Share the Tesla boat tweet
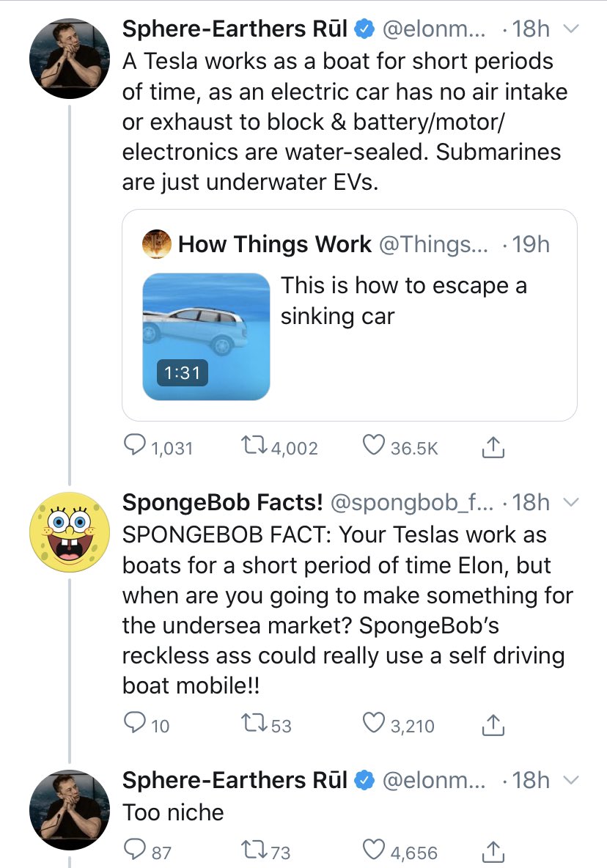The image size is (607, 868). point(493,446)
